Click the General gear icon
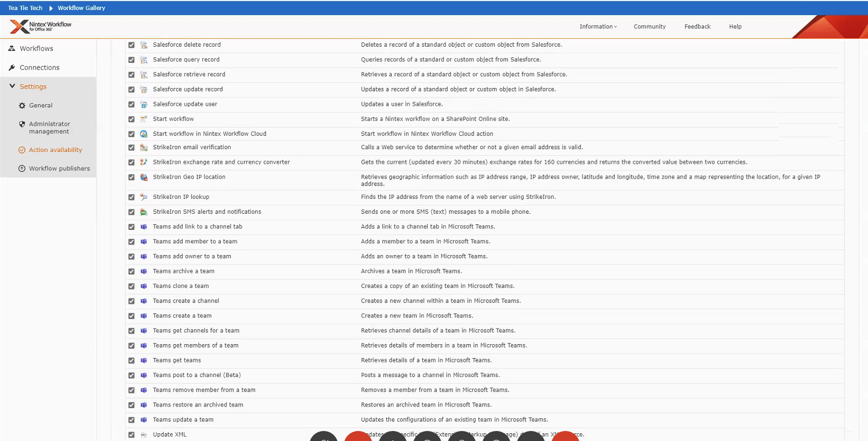 [22, 105]
